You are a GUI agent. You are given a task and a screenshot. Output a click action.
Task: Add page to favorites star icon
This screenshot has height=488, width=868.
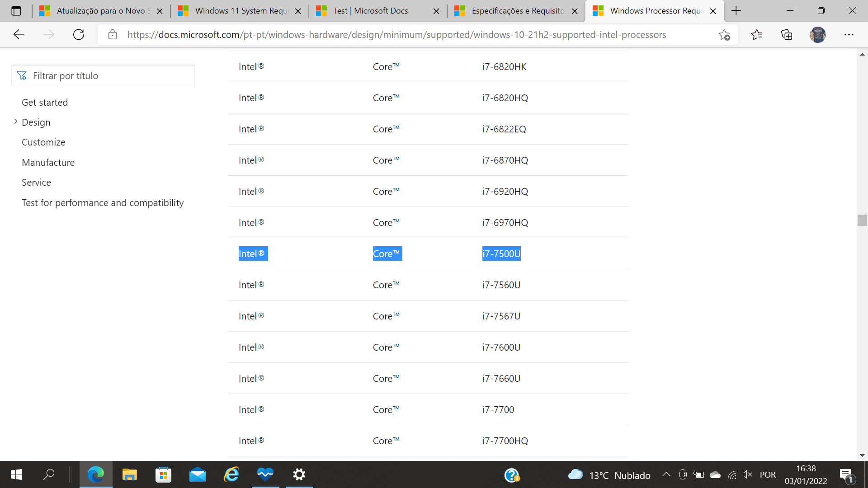(x=724, y=35)
